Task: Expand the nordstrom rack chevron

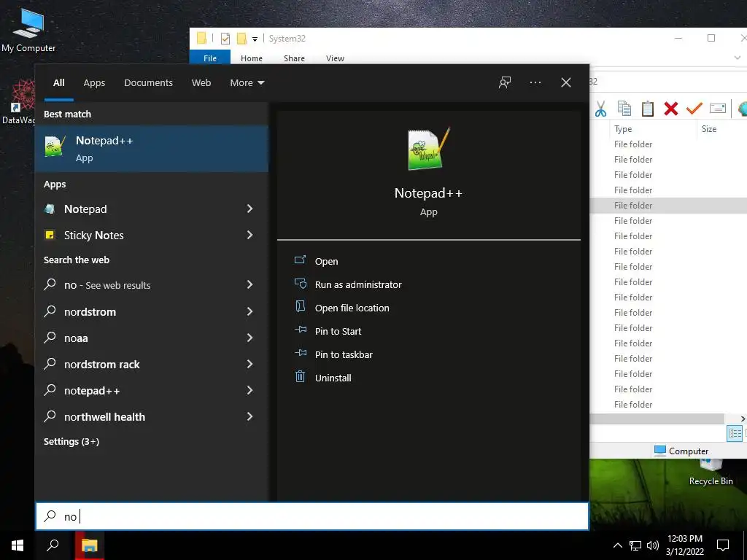Action: pos(249,364)
